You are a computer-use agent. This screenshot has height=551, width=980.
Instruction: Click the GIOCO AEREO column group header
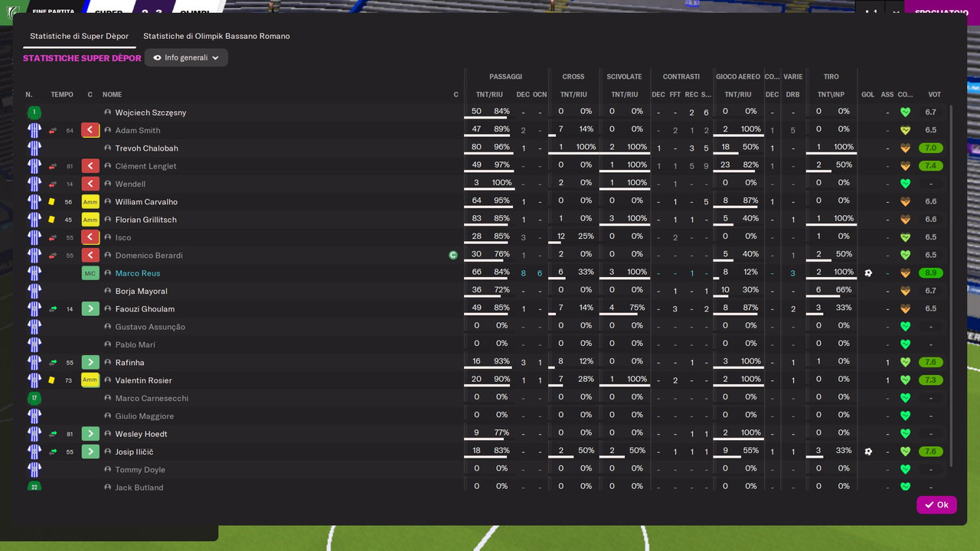point(738,77)
